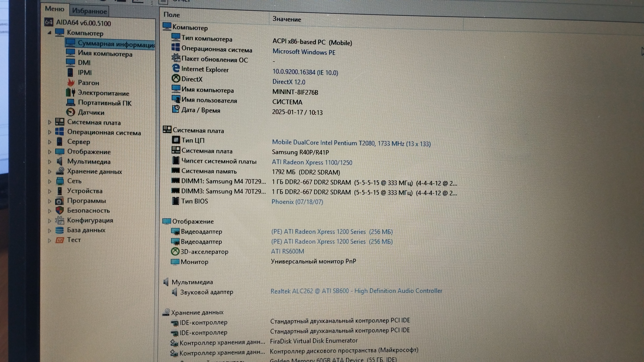Select the Универсальный монитор PnP value
644x362 pixels.
coord(314,261)
